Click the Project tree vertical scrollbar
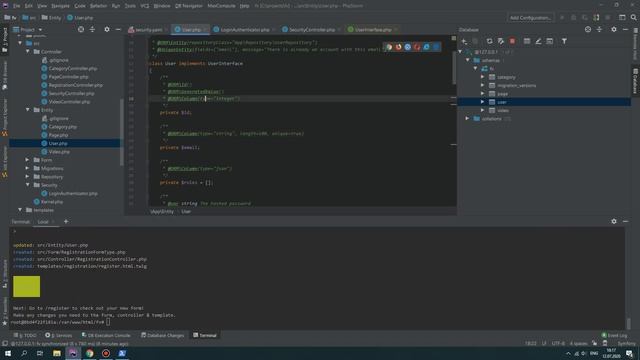Viewport: 640px width, 360px height. pos(122,132)
